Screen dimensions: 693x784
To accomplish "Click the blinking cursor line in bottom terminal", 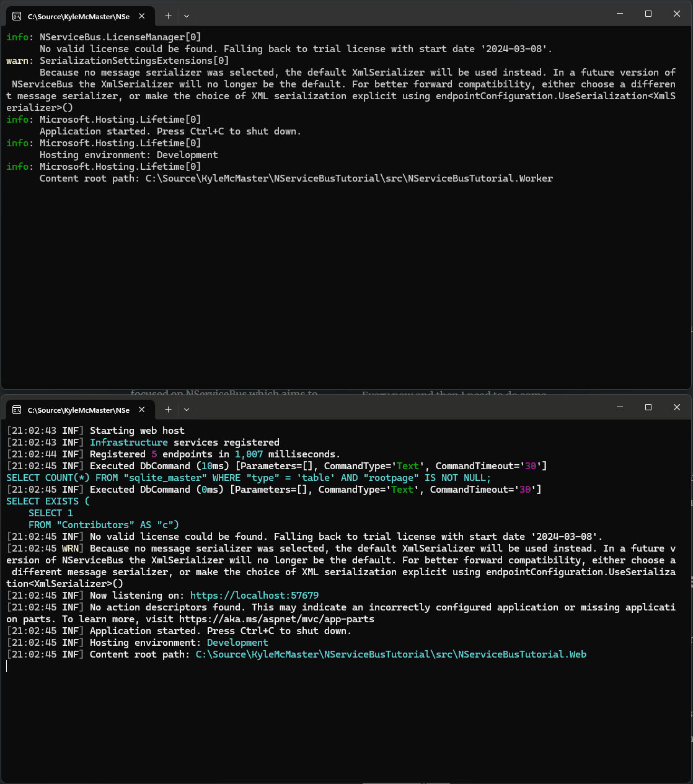I will click(x=7, y=666).
